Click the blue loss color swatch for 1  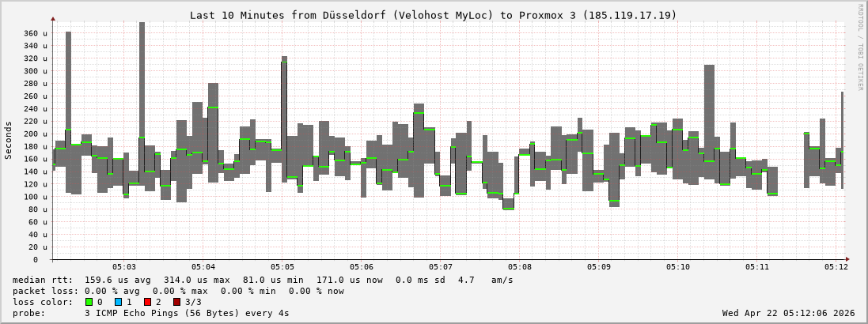click(118, 302)
